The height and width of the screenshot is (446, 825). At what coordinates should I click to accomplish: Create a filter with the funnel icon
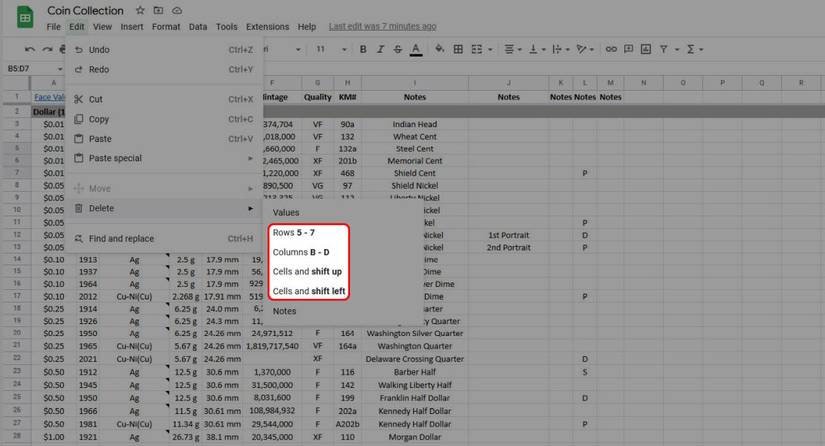coord(663,49)
